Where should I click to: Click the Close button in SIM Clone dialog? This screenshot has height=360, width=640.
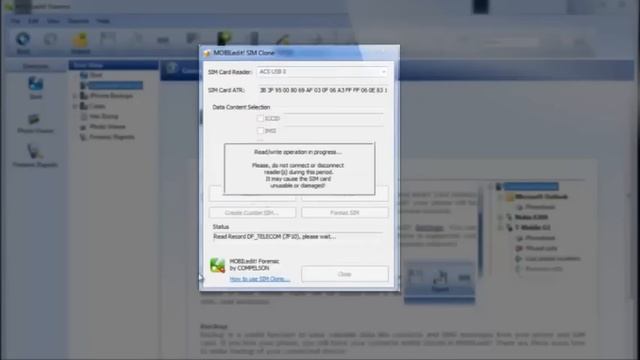pos(345,274)
